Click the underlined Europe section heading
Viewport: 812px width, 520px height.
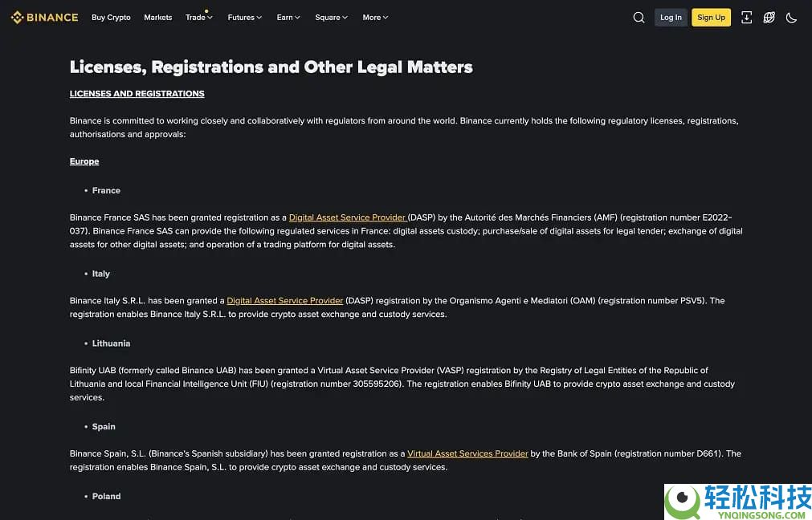pyautogui.click(x=84, y=161)
